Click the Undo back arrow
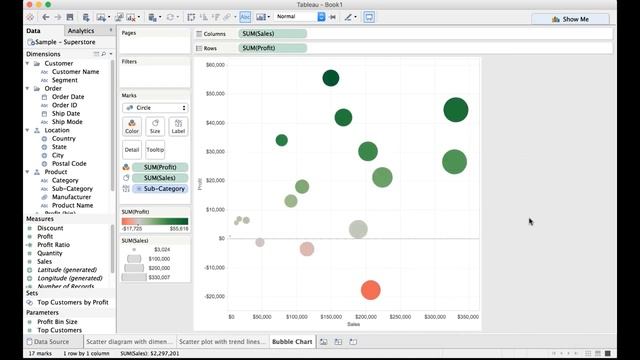Viewport: 640px width, 360px height. pos(46,17)
